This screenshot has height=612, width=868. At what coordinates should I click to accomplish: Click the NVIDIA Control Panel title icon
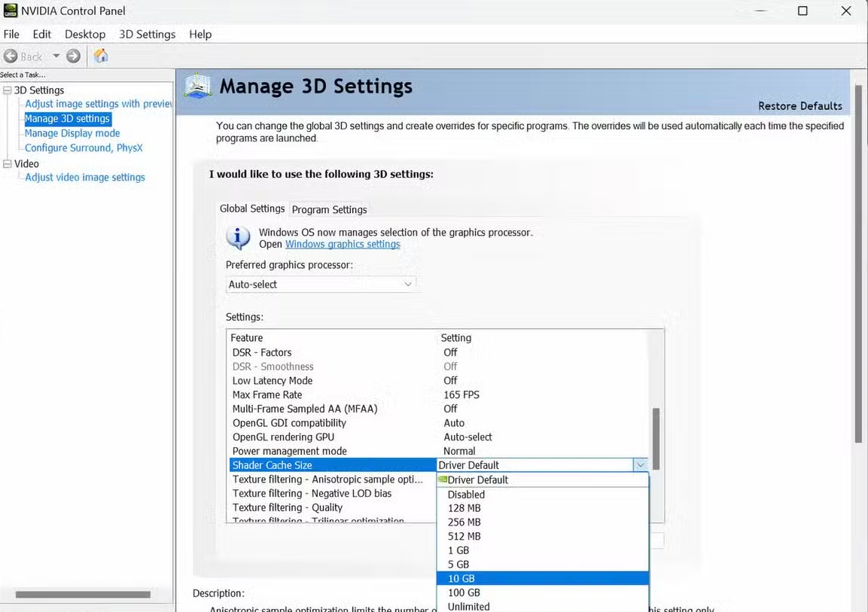11,11
